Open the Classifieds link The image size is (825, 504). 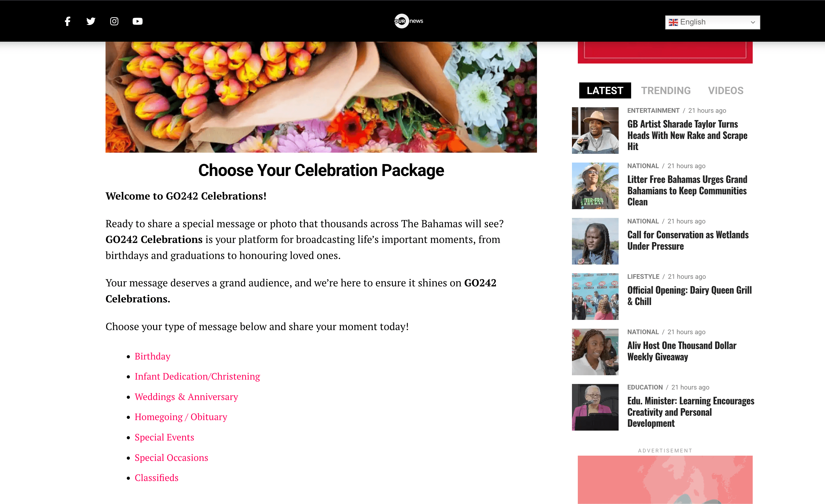coord(156,477)
